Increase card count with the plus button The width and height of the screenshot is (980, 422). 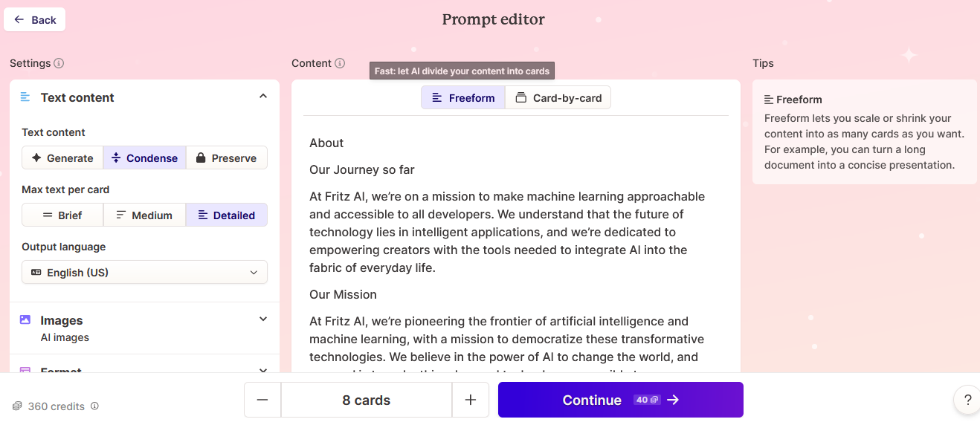pyautogui.click(x=471, y=400)
